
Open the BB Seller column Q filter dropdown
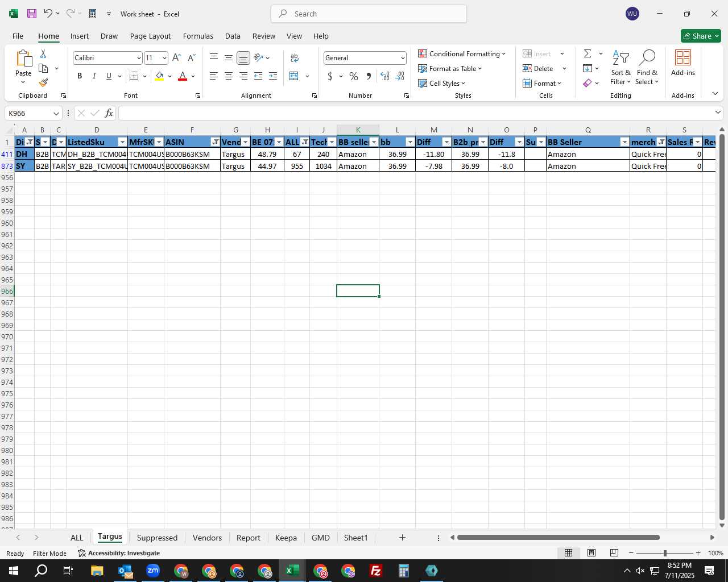click(x=624, y=142)
